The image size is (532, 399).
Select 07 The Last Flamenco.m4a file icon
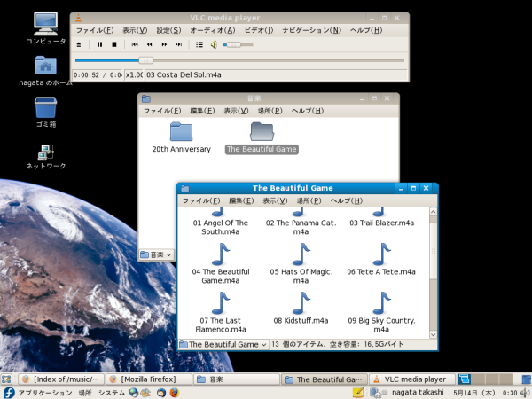click(221, 302)
